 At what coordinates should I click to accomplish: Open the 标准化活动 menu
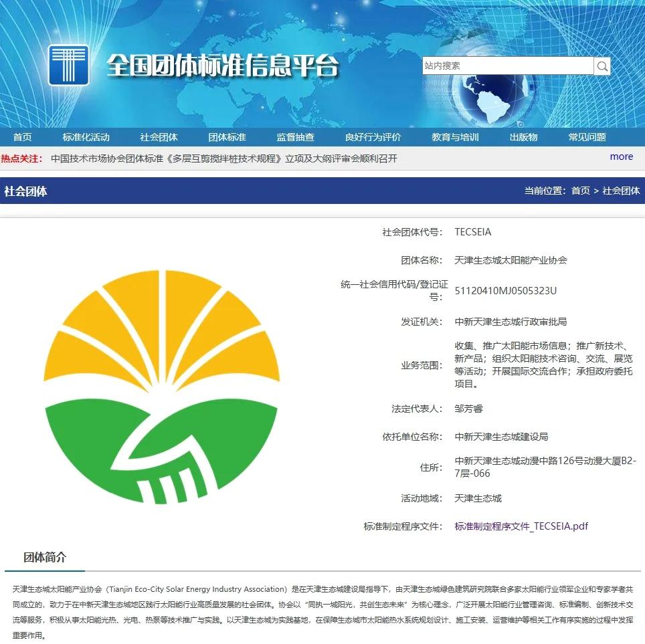coord(86,137)
